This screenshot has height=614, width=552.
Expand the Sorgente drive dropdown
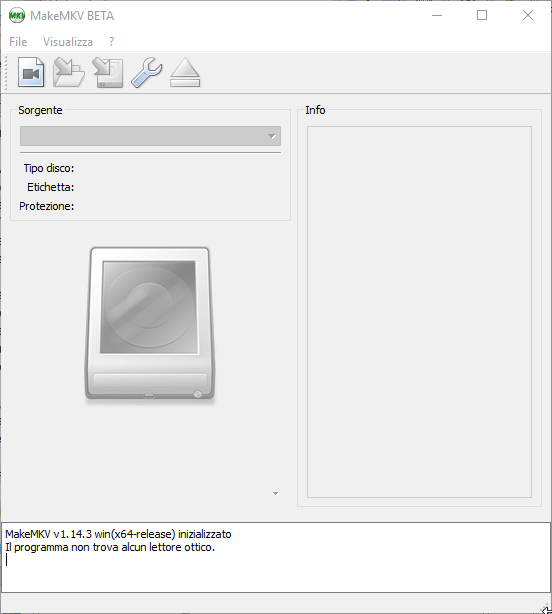(x=150, y=136)
